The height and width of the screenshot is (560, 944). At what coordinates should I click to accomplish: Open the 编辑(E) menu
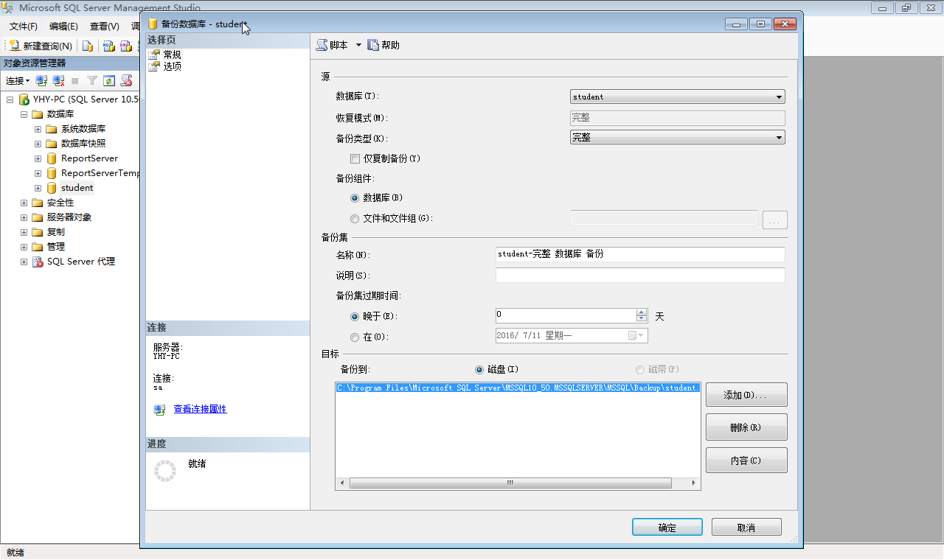point(63,26)
